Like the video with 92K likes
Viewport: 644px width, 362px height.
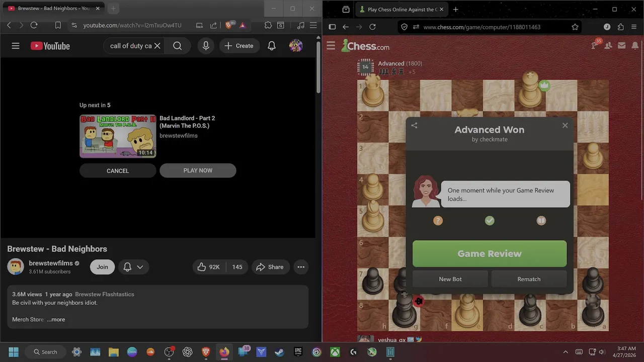pos(209,267)
